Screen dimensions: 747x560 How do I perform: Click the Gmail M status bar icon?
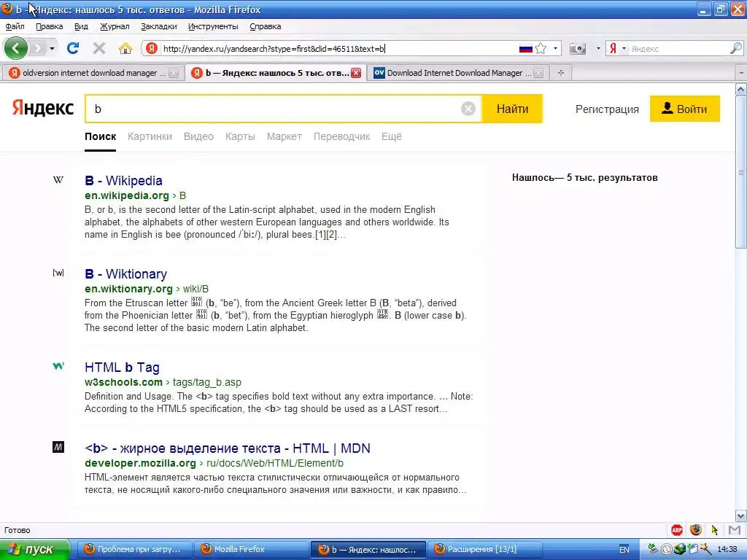pyautogui.click(x=735, y=530)
